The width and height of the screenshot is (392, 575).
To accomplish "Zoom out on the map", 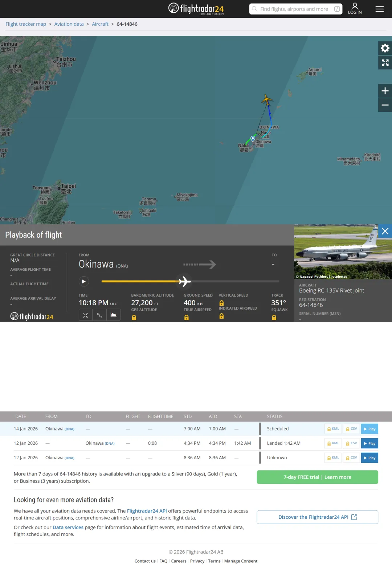I will 385,105.
